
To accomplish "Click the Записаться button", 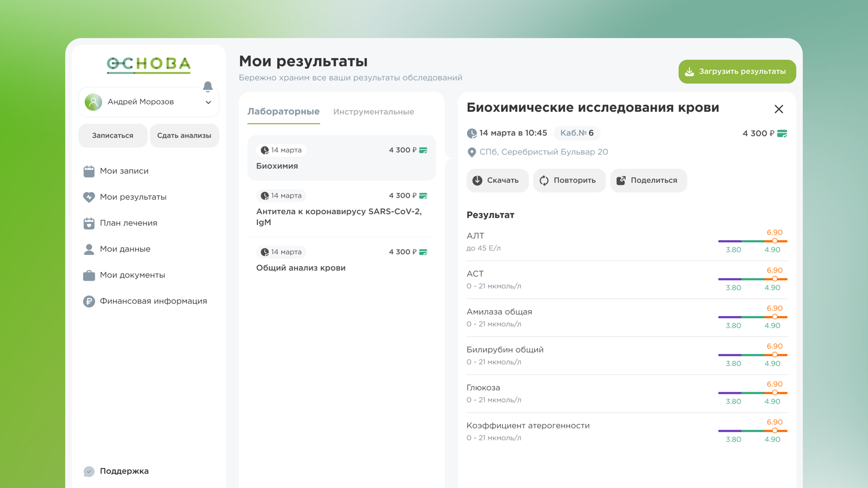I will click(113, 136).
